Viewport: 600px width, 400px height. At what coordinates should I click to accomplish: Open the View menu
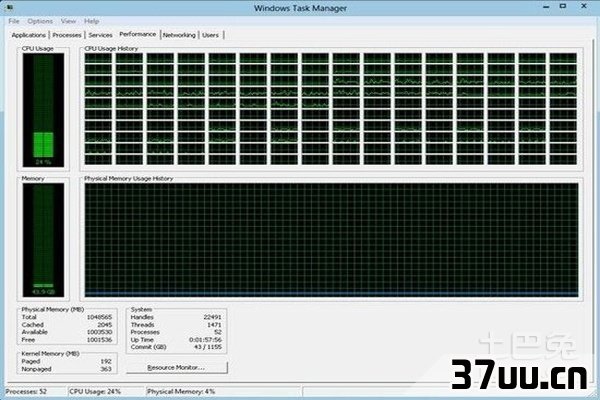pyautogui.click(x=68, y=21)
